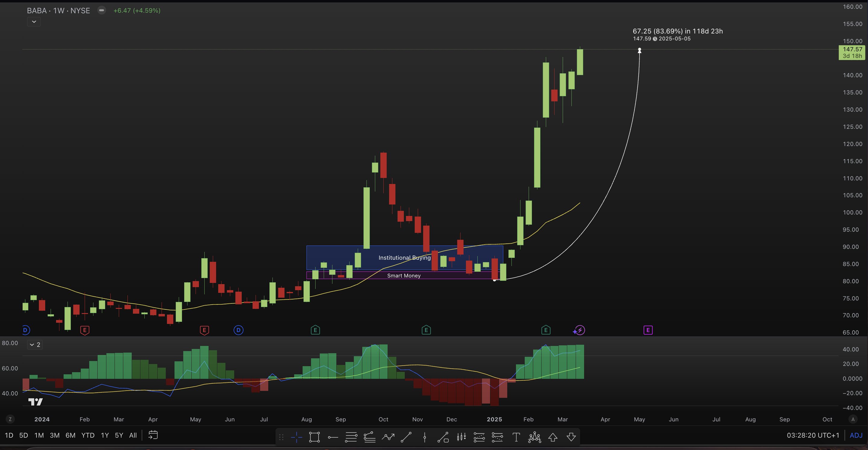Image resolution: width=868 pixels, height=450 pixels.
Task: Open the go-to-date calendar picker
Action: coord(153,435)
